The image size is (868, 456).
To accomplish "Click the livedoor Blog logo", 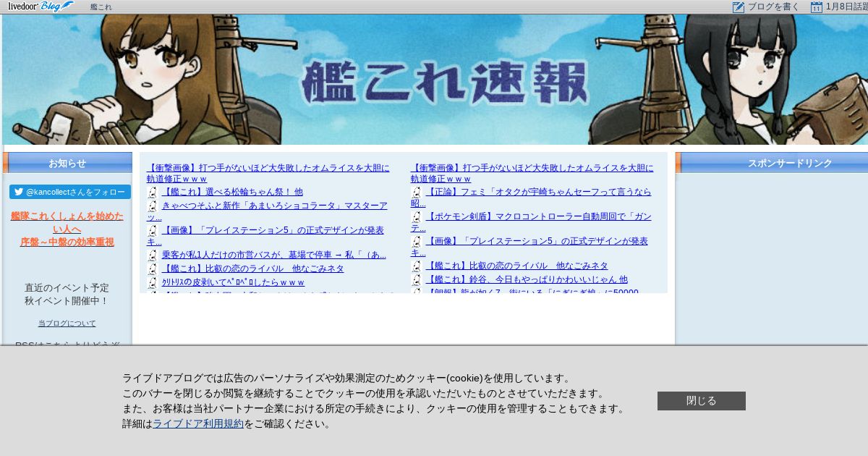I will 41,7.
